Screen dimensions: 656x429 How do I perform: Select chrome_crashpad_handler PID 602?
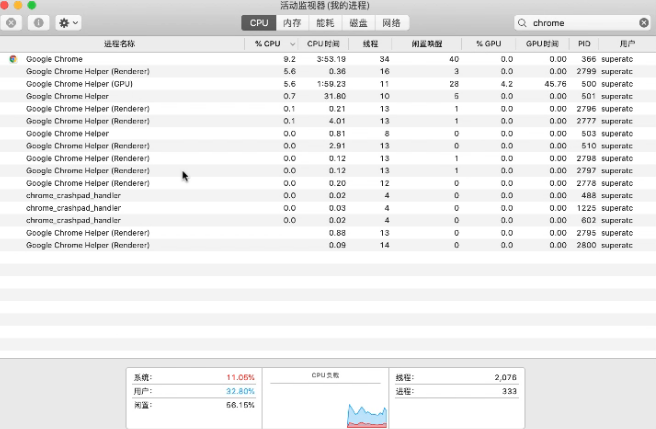coord(328,221)
